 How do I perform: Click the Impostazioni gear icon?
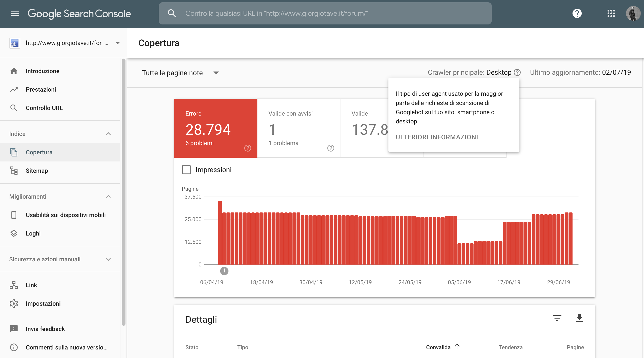click(x=14, y=304)
